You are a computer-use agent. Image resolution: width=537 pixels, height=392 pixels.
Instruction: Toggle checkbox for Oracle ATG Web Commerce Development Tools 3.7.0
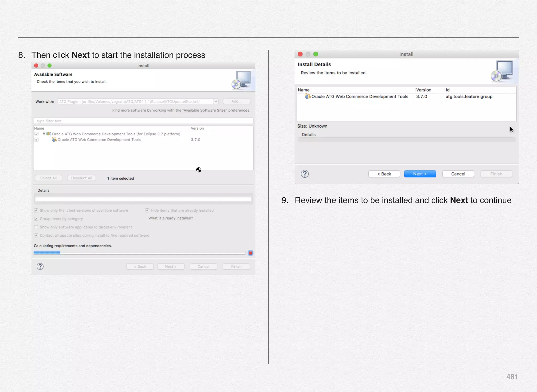[36, 140]
